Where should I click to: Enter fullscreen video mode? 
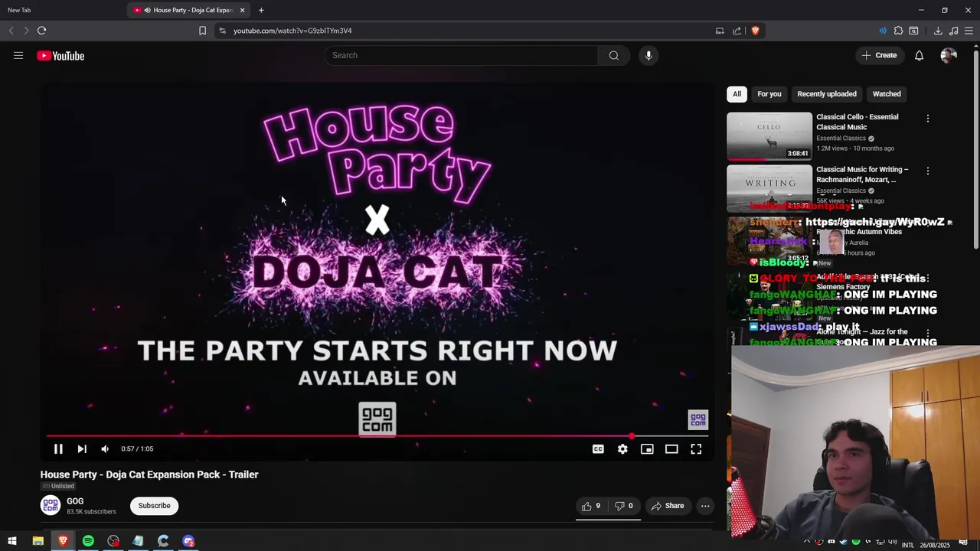click(696, 449)
